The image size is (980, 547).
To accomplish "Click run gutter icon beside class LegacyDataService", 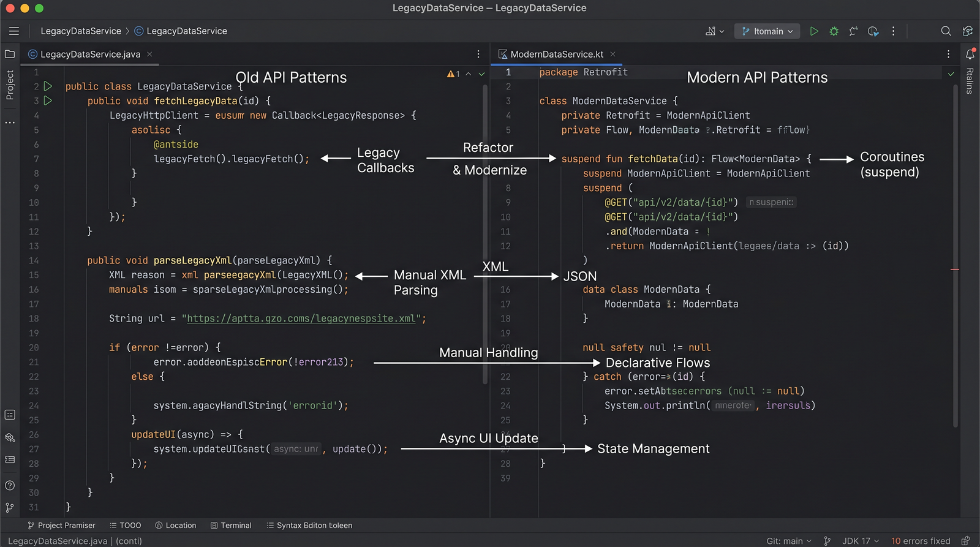I will click(x=48, y=86).
